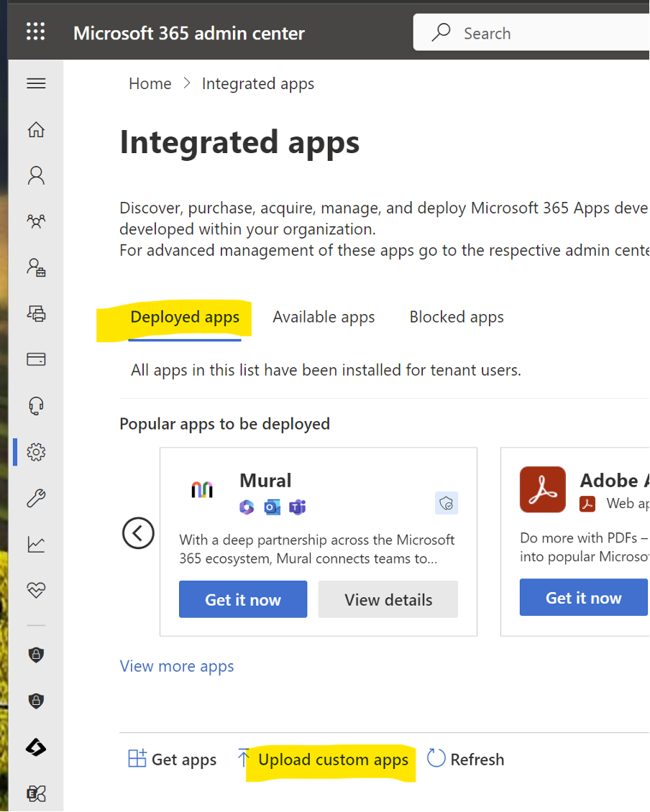Screen dimensions: 650x812
Task: Open the Users person icon in sidebar
Action: (36, 176)
